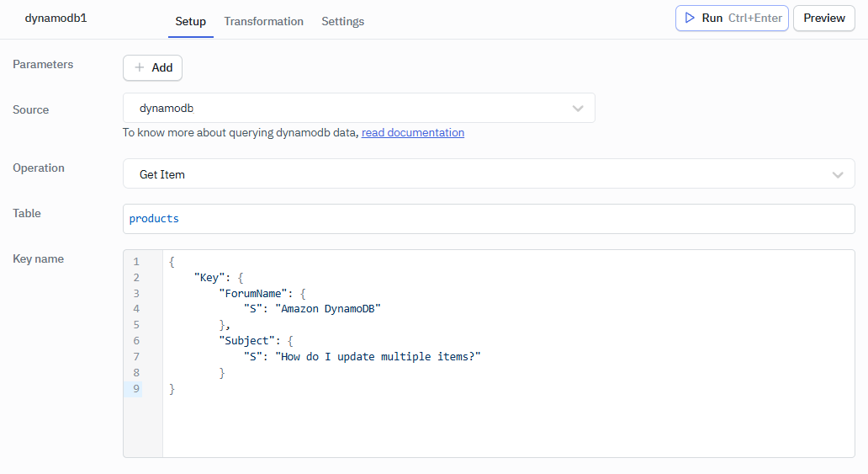Expand the Source dropdown chevron

578,108
